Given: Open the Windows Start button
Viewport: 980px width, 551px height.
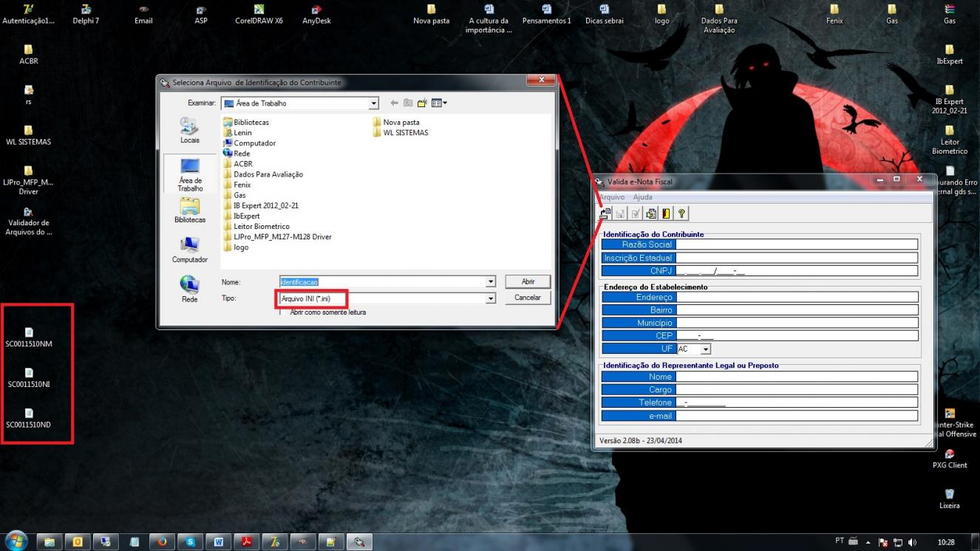Looking at the screenshot, I should click(x=16, y=541).
